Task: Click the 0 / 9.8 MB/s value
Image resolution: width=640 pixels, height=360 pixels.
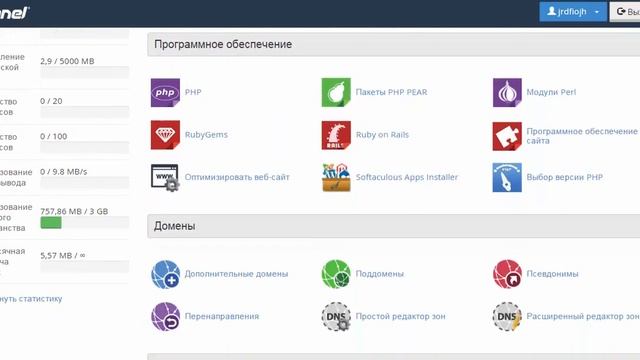Action: 64,172
